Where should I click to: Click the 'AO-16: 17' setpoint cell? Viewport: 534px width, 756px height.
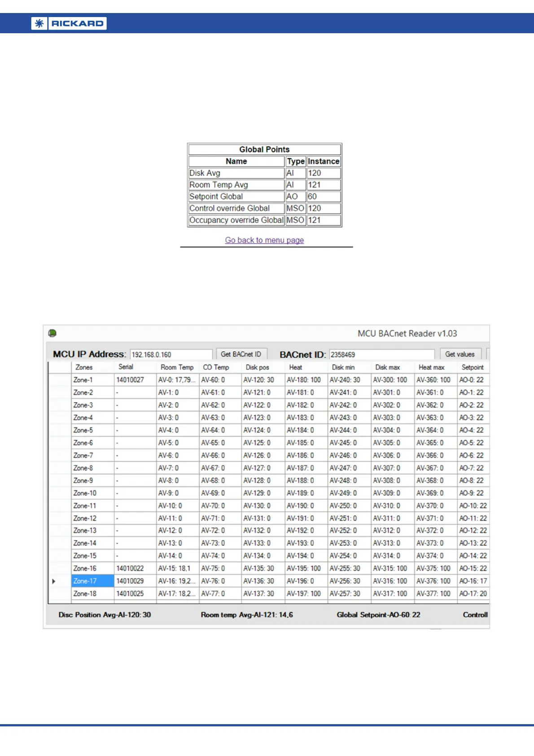pyautogui.click(x=473, y=581)
